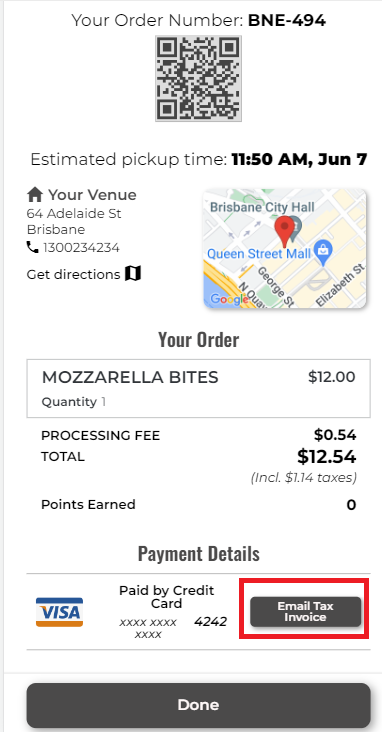Click the Get directions link

tap(73, 274)
